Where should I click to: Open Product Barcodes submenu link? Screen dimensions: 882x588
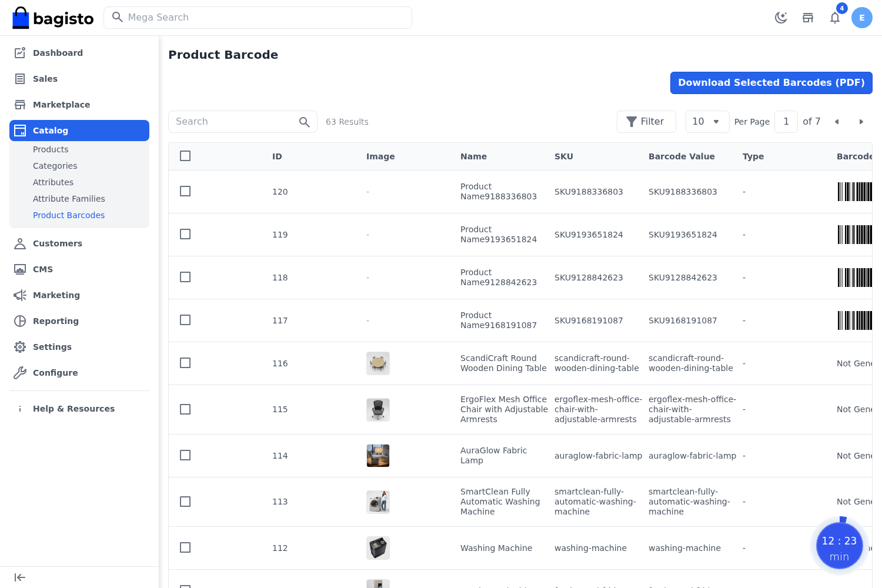pyautogui.click(x=69, y=215)
